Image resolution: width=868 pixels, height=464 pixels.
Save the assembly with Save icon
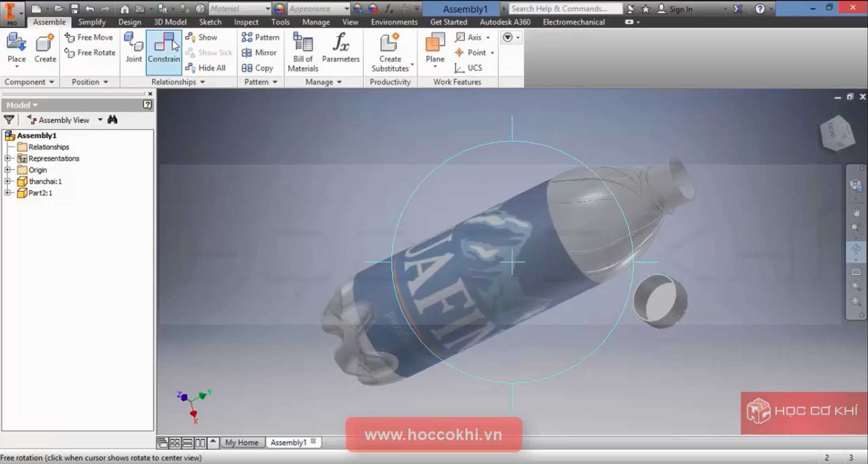point(74,9)
